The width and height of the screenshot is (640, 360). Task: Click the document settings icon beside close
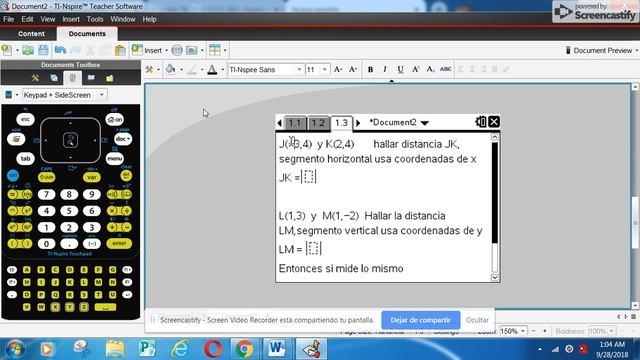pos(481,122)
